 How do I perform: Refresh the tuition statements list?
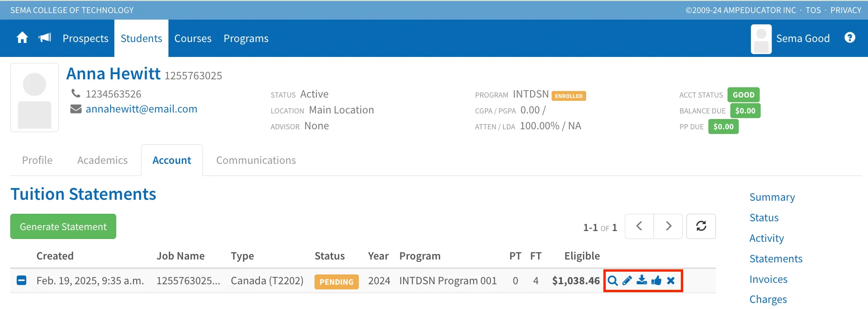point(701,226)
